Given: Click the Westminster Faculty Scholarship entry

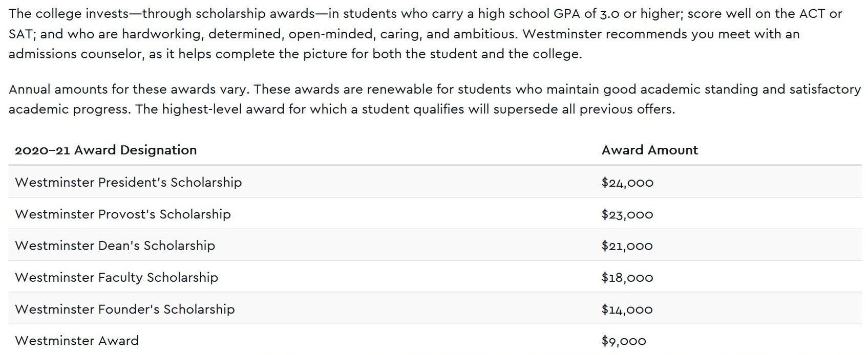Looking at the screenshot, I should 116,277.
